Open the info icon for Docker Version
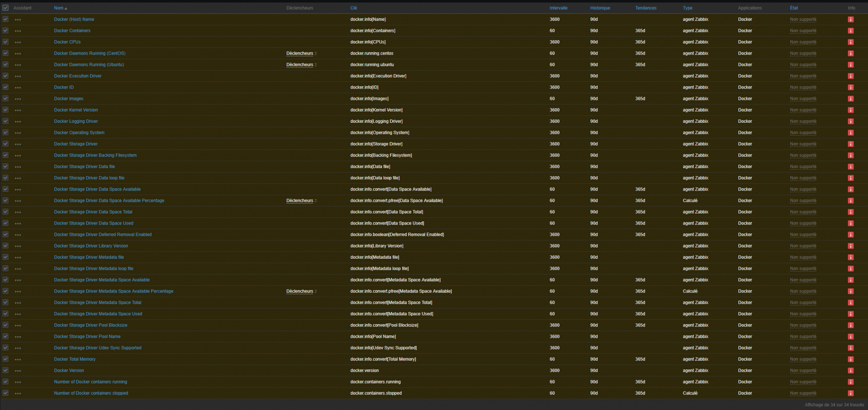Screen dimensions: 868x410 point(850,371)
